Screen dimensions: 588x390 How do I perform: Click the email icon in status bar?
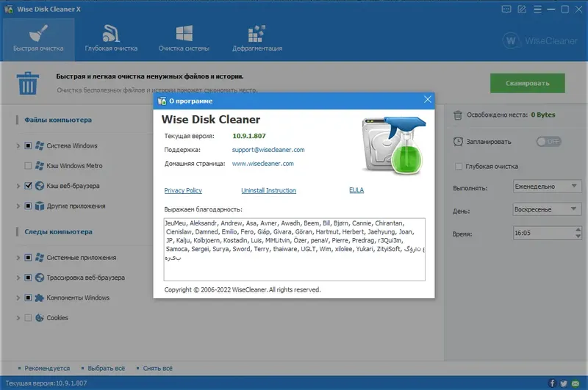tap(576, 383)
